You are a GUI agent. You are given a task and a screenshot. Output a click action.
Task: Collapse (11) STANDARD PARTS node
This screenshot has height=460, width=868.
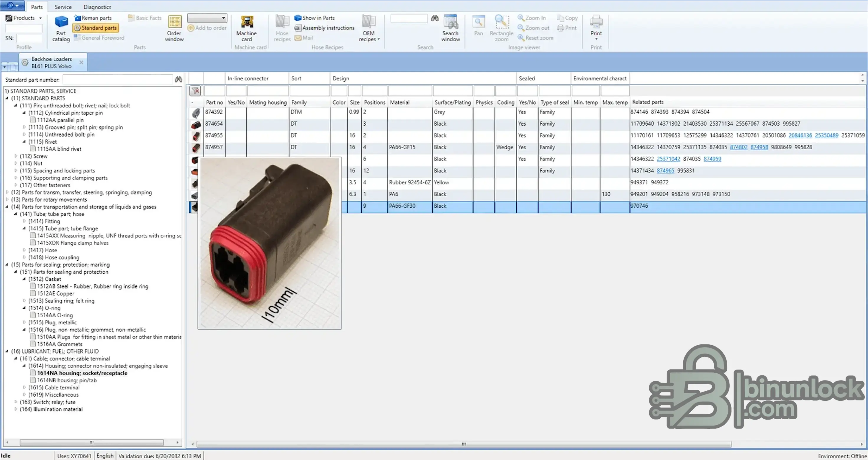(7, 98)
